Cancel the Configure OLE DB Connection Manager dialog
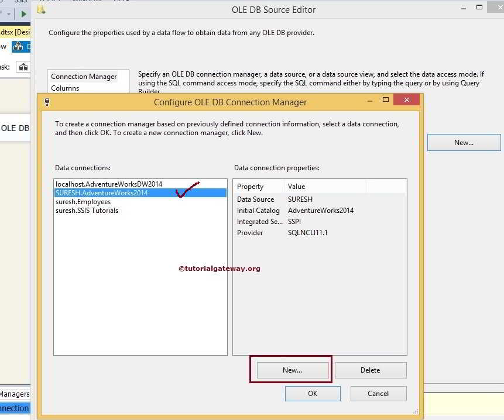504x420 pixels. coord(378,393)
